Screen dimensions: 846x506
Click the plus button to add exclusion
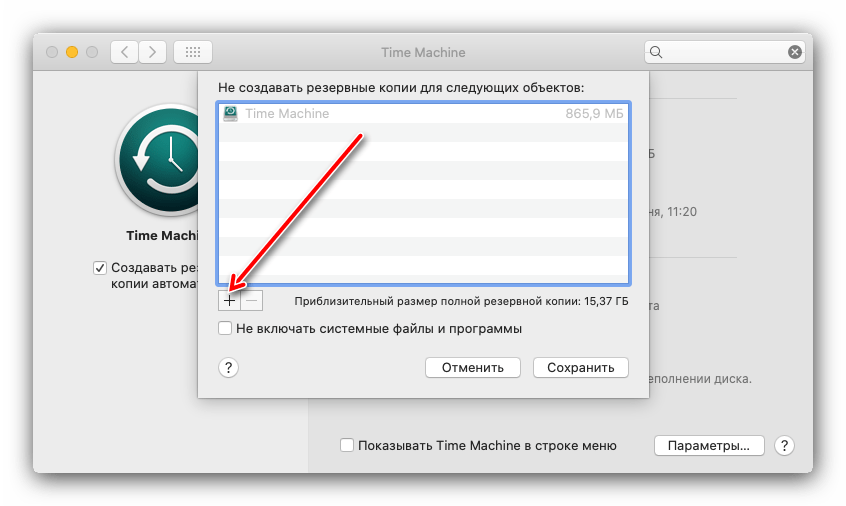coord(229,300)
